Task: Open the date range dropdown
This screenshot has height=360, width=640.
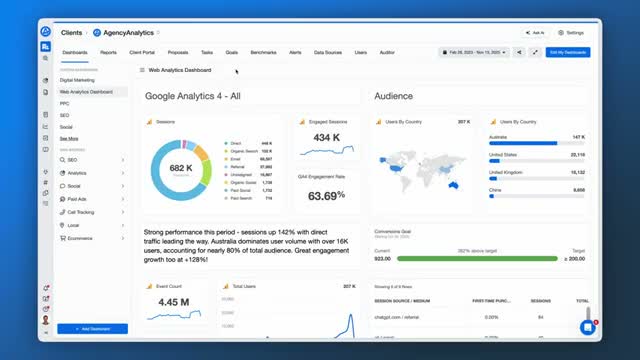Action: (474, 52)
